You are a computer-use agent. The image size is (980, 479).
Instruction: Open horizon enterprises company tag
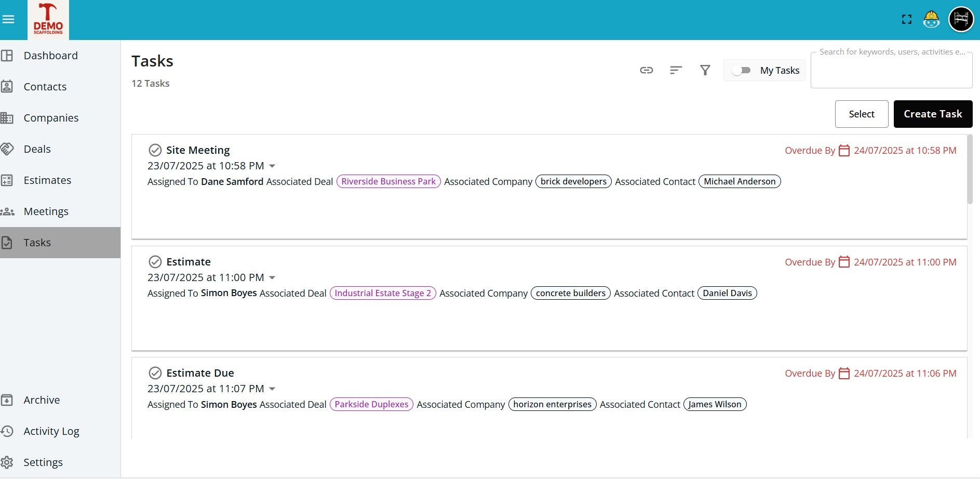[552, 404]
